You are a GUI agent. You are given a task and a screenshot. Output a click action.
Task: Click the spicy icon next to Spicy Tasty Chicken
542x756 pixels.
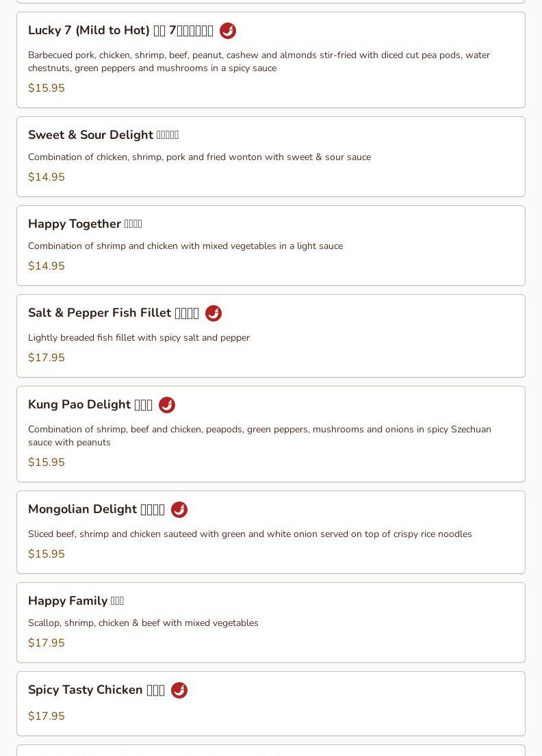179,690
